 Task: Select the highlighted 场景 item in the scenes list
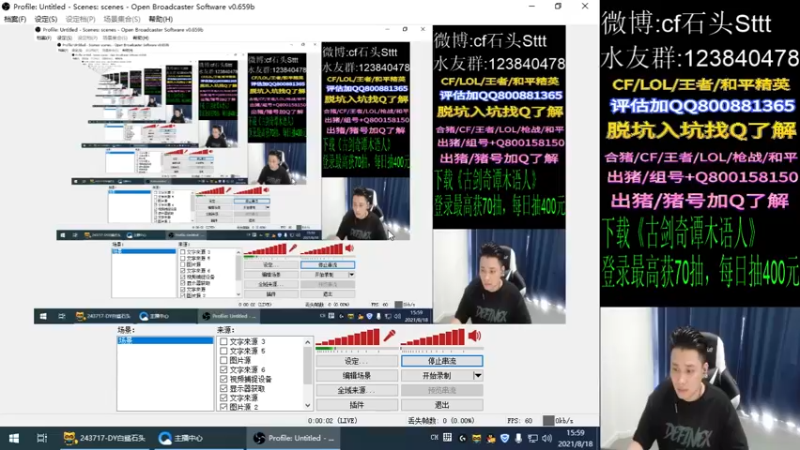(x=165, y=340)
